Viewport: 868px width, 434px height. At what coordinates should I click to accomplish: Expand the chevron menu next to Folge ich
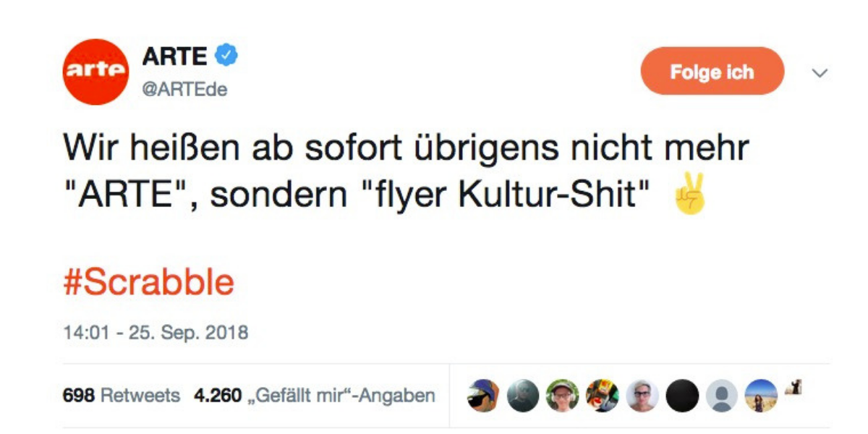coord(820,72)
